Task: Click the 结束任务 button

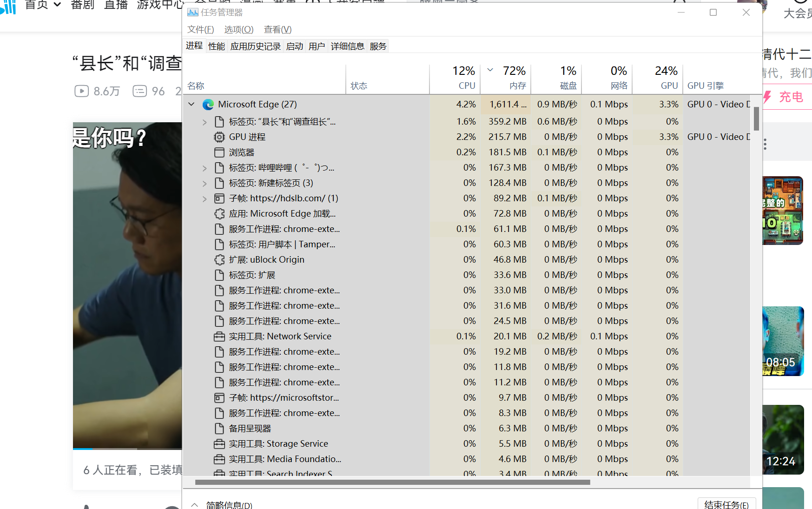Action: 726,504
